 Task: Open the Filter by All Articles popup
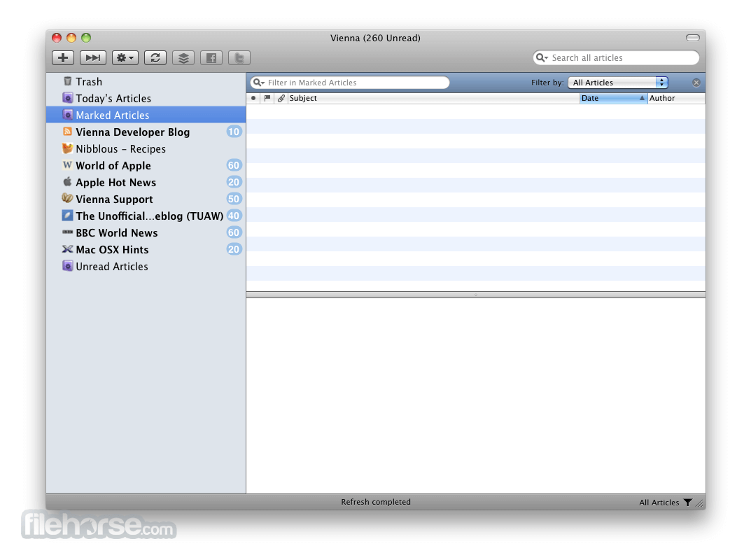618,83
